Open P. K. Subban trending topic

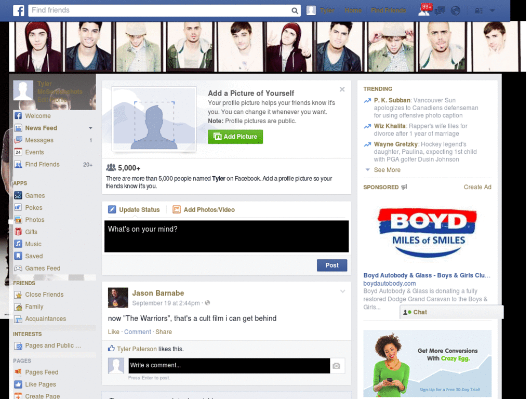392,100
